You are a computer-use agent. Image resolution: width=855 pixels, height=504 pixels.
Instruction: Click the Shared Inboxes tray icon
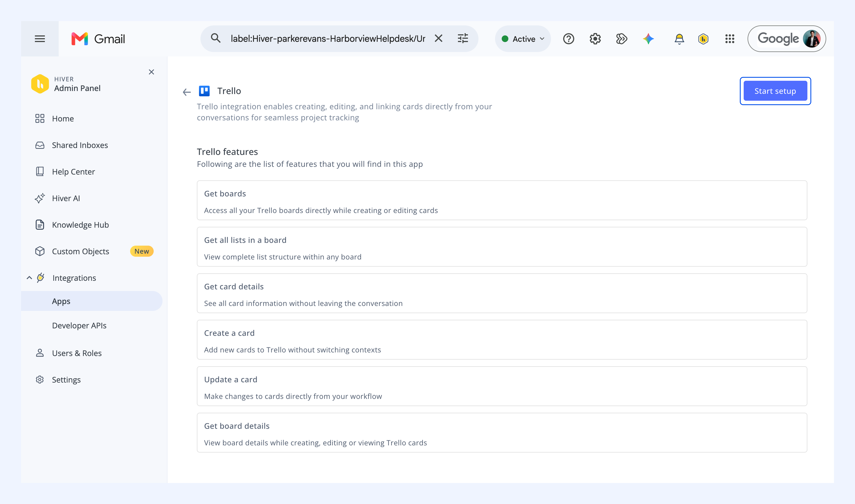pos(40,145)
